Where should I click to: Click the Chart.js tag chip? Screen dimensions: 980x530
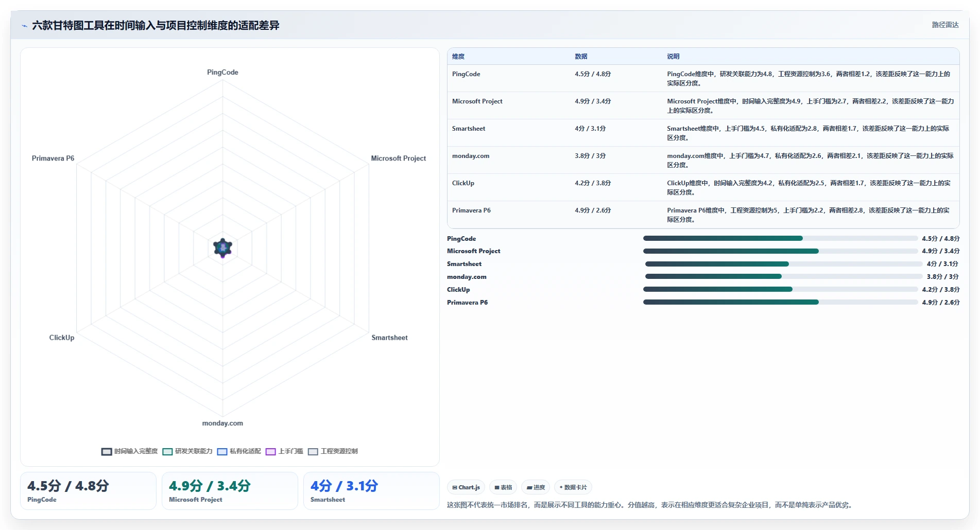tap(466, 487)
